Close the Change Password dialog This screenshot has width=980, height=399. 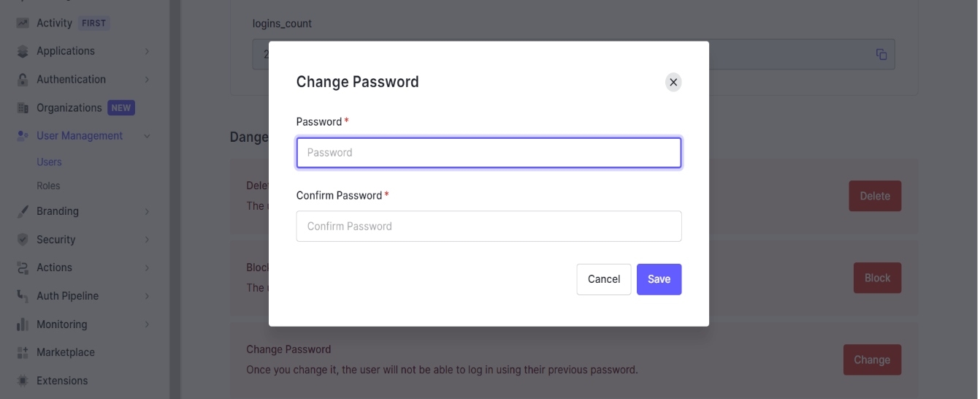(673, 82)
